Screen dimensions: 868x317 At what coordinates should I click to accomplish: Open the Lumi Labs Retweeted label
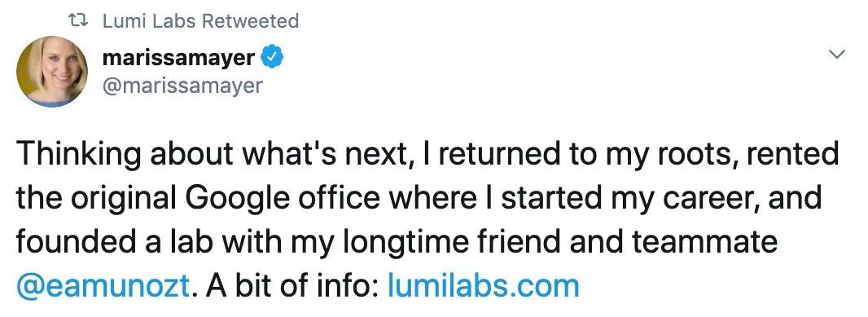201,21
